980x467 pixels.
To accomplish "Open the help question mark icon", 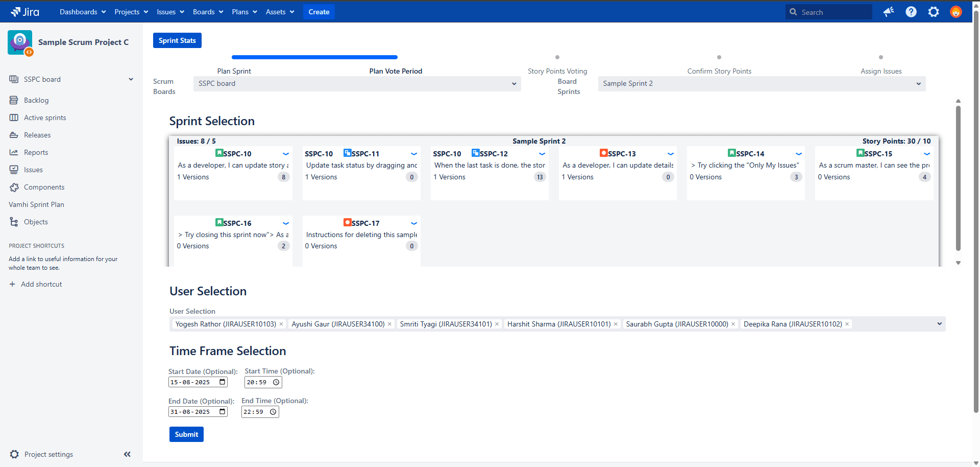I will pos(911,12).
